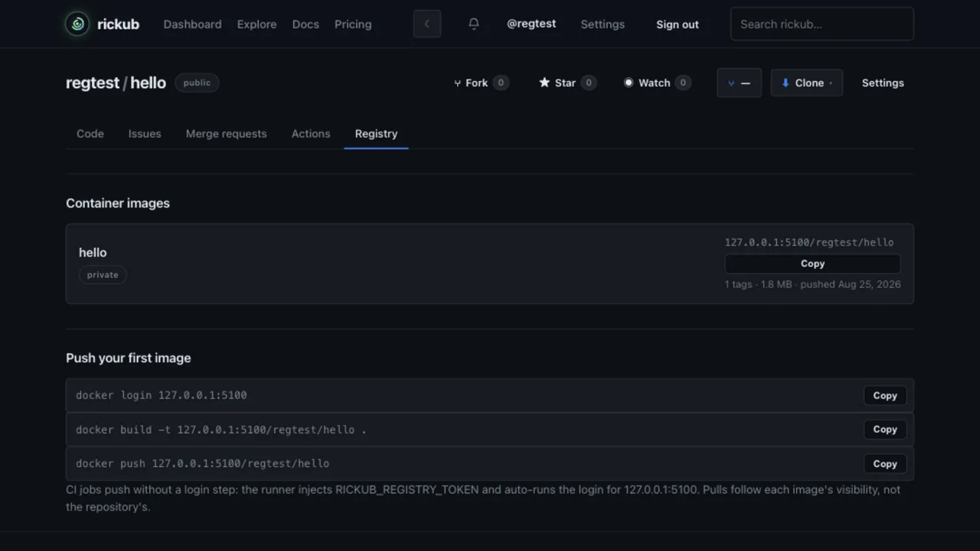This screenshot has height=551, width=980.
Task: Open the Merge requests tab
Action: (227, 133)
